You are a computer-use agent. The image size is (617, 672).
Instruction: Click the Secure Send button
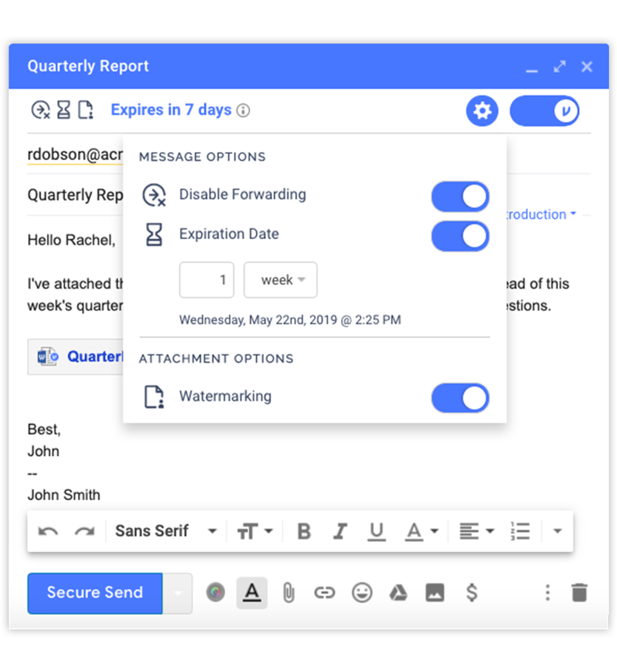pos(94,593)
